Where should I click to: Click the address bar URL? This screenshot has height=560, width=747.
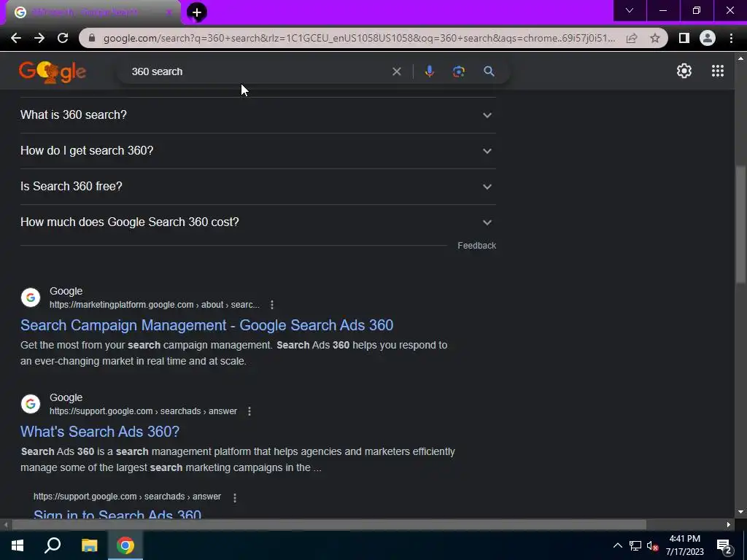point(359,38)
